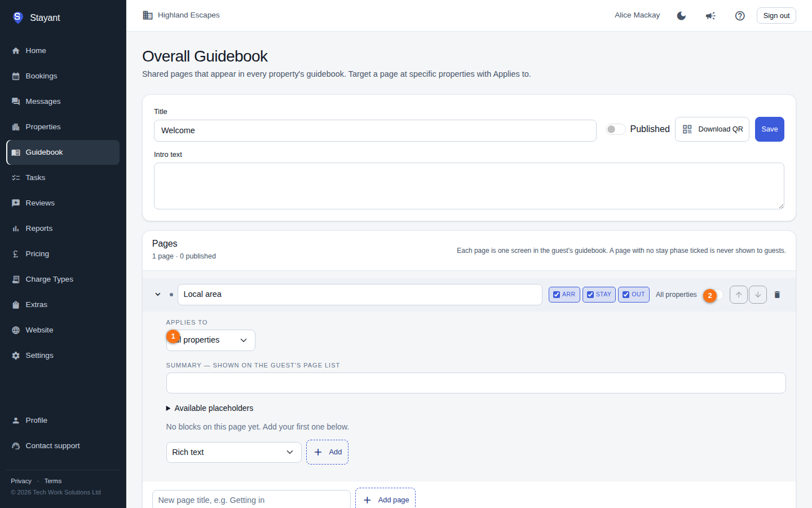Click the Extras bag icon in the sidebar
The width and height of the screenshot is (812, 508).
(16, 305)
